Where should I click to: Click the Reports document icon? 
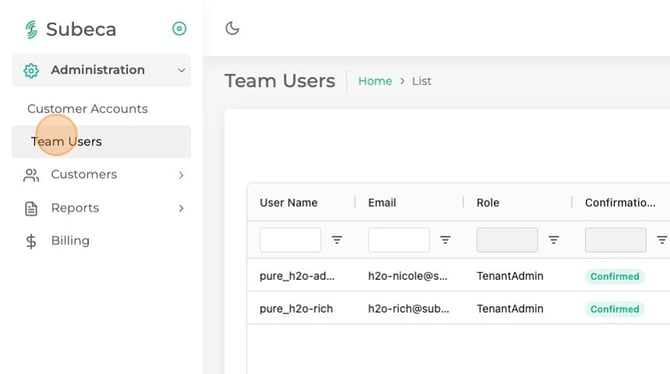pos(31,209)
